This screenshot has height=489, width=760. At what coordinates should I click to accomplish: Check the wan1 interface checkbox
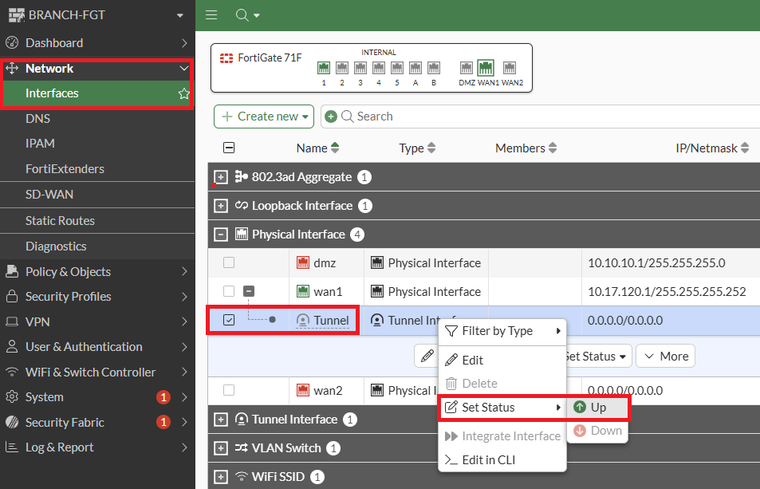tap(229, 291)
